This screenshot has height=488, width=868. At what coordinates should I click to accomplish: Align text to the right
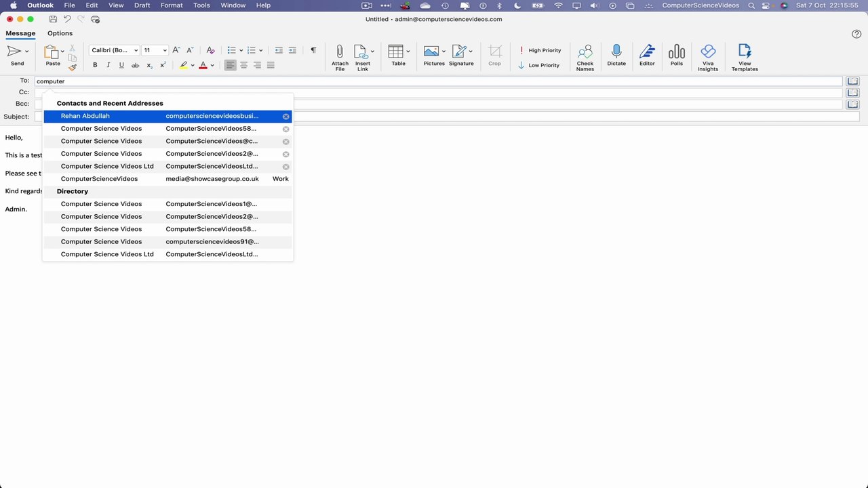[257, 65]
